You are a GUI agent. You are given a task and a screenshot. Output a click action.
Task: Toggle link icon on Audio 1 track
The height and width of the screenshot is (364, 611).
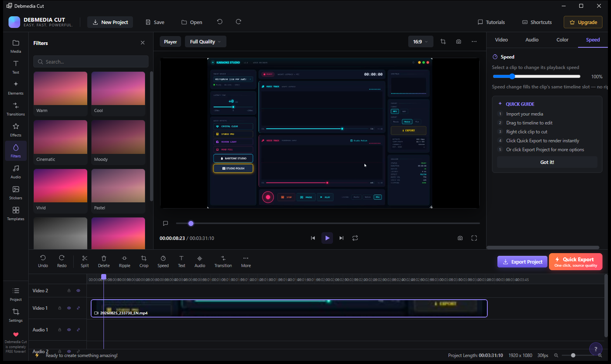pyautogui.click(x=78, y=330)
